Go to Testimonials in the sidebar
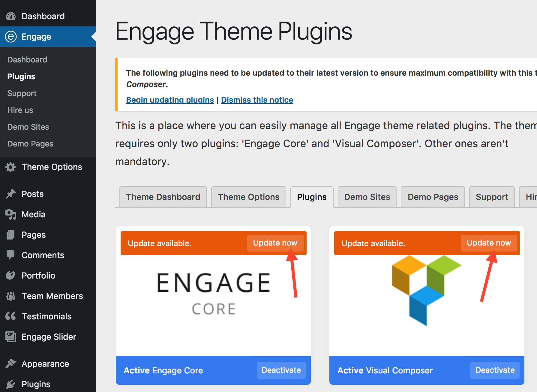The image size is (537, 392). tap(48, 316)
